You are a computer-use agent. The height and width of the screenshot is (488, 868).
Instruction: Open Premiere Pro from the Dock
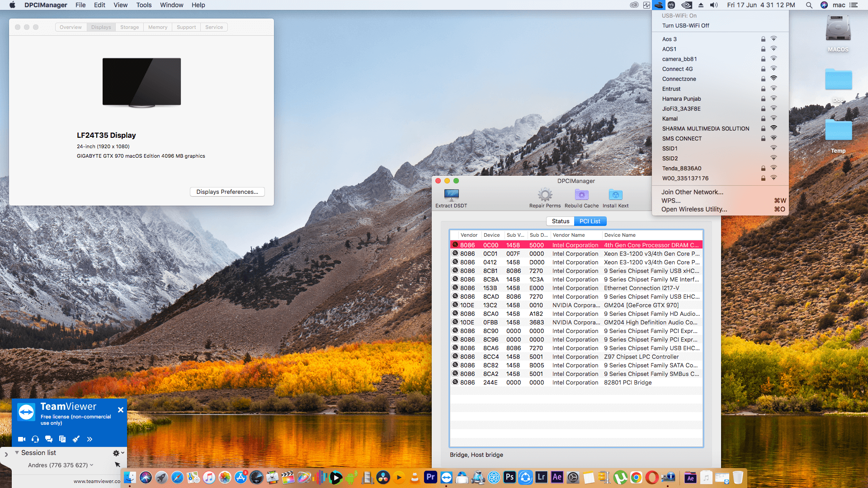430,477
